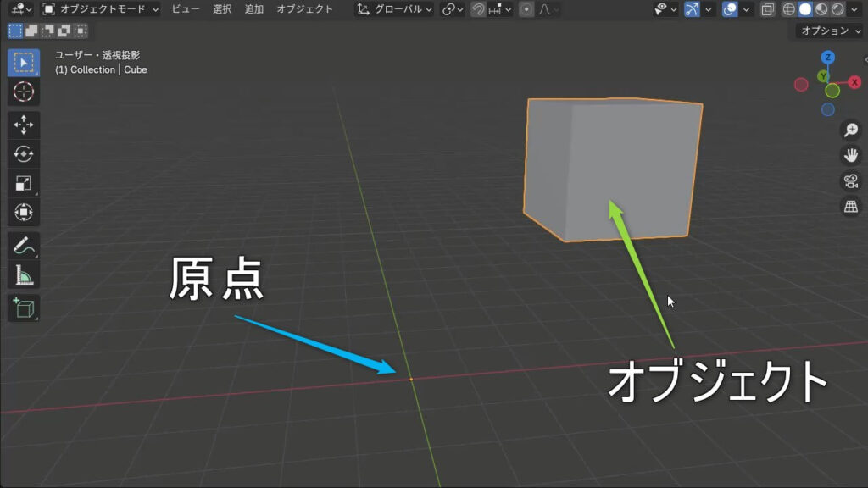Select the Select Box tool

coord(23,63)
